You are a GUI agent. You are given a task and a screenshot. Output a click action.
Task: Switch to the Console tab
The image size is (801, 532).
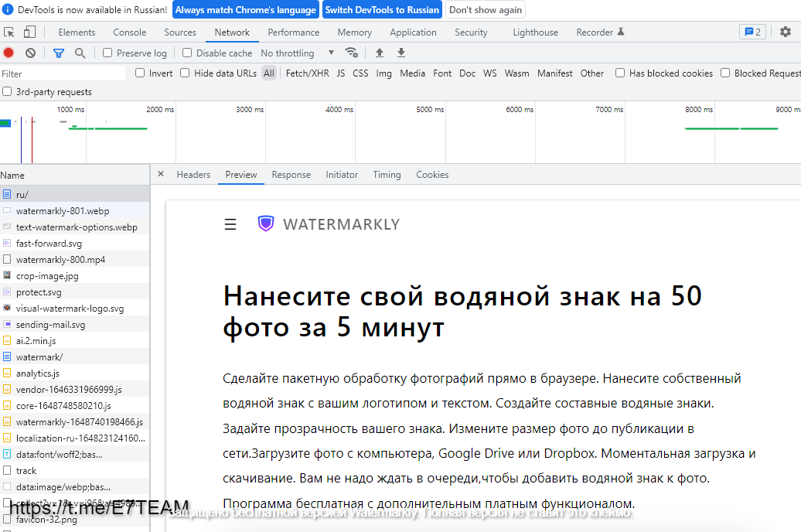point(129,32)
